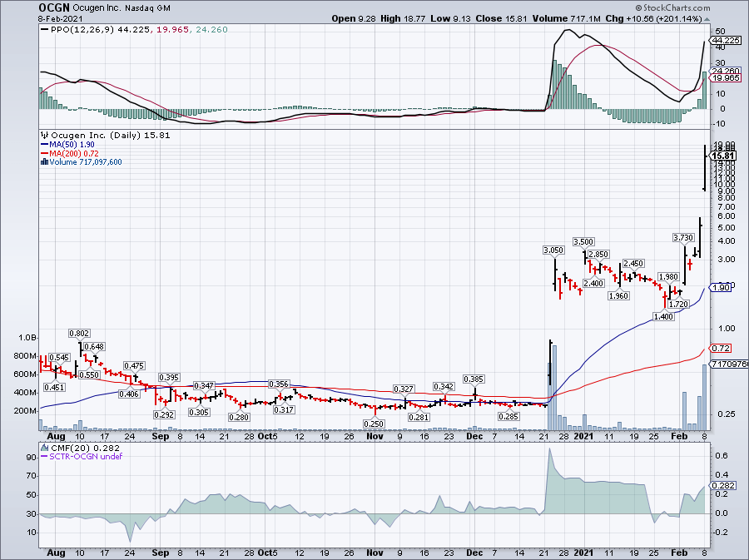Click the price bar icon before Ocugen Inc. (Daily)

click(x=45, y=135)
